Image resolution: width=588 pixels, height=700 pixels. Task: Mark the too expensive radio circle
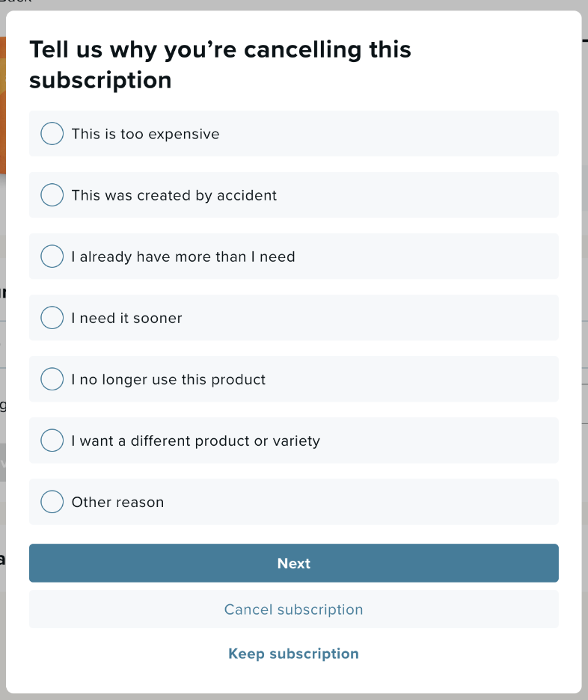click(x=52, y=133)
